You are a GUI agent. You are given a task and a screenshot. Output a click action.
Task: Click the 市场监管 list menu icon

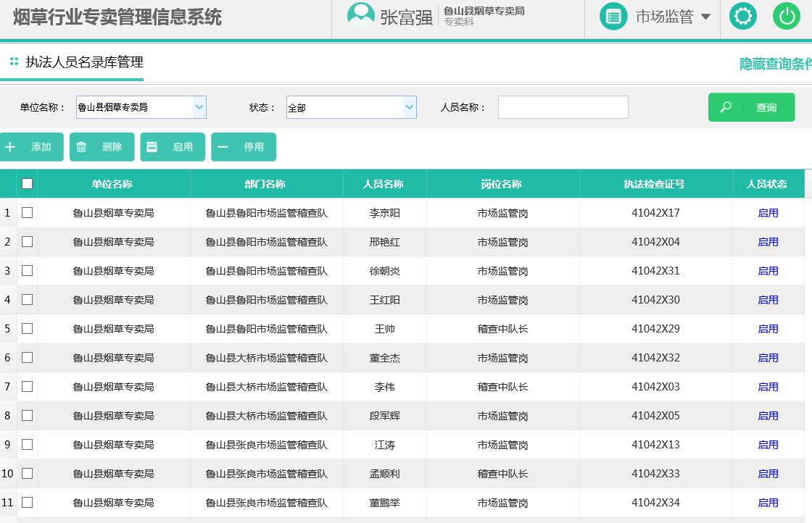tap(613, 17)
